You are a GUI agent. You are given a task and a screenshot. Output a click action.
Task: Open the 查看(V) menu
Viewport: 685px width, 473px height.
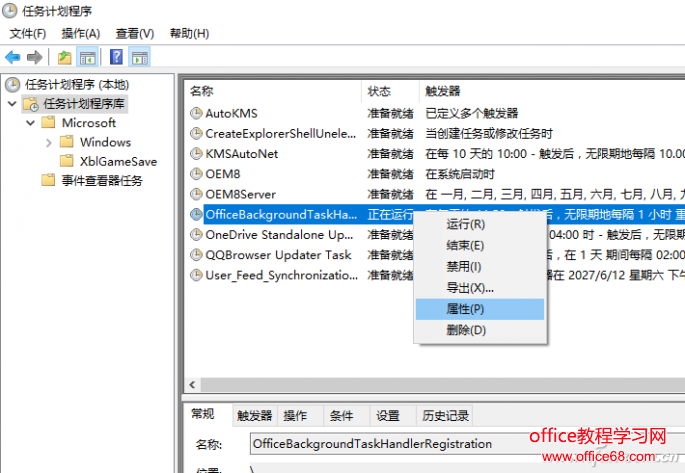coord(135,34)
